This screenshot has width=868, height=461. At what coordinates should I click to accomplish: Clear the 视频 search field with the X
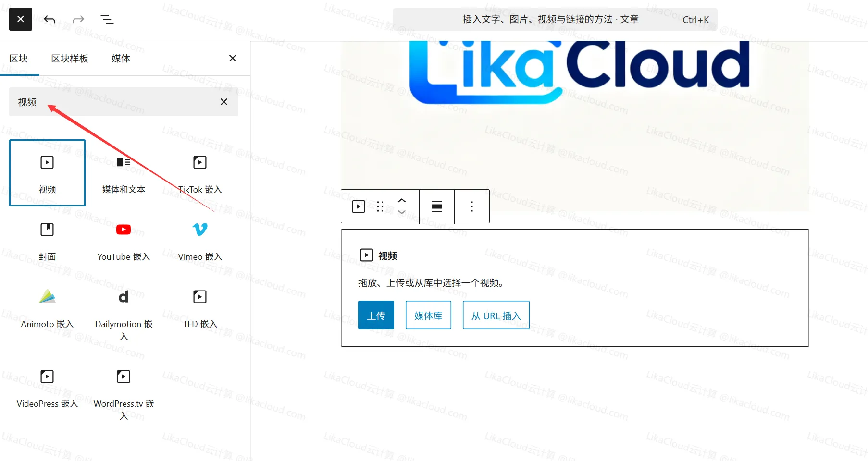pyautogui.click(x=223, y=102)
